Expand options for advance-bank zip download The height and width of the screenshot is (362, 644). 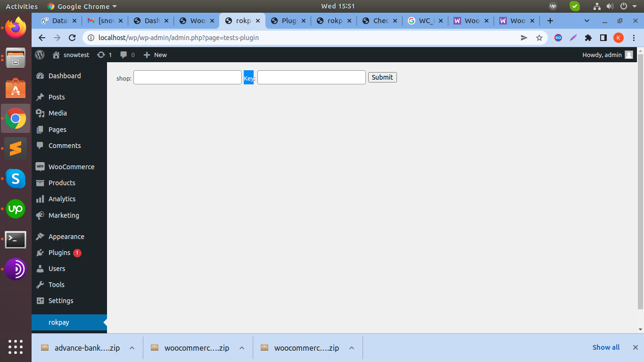pos(132,348)
